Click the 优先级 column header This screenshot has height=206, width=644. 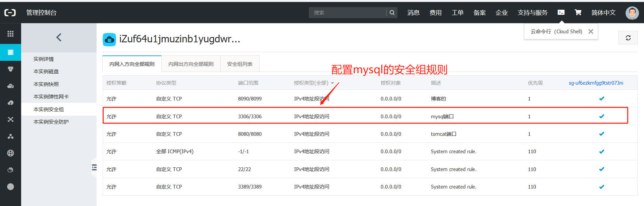[535, 83]
